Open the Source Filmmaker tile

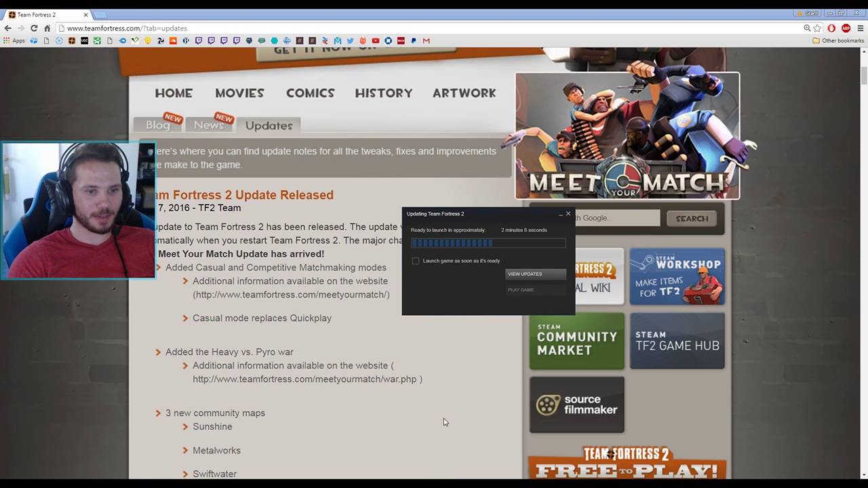tap(576, 405)
